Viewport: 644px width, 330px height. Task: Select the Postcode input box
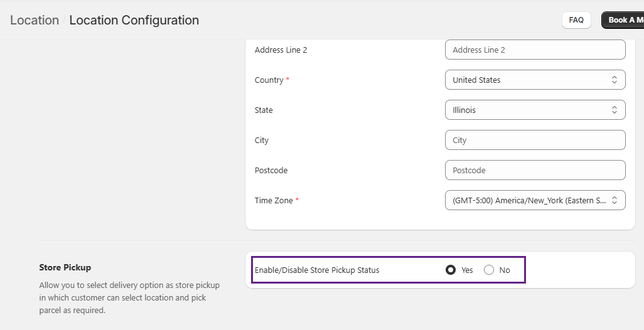pos(535,171)
